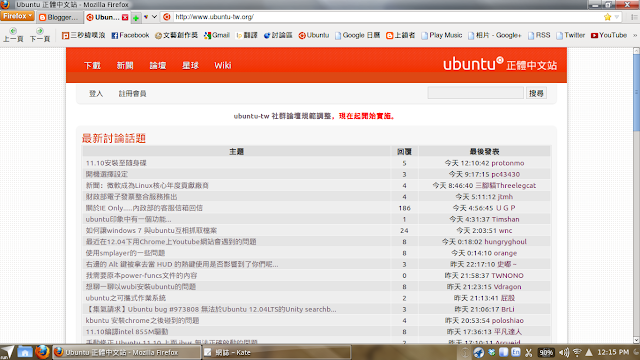Open topic 使用smplayer的一些問題

click(x=125, y=253)
